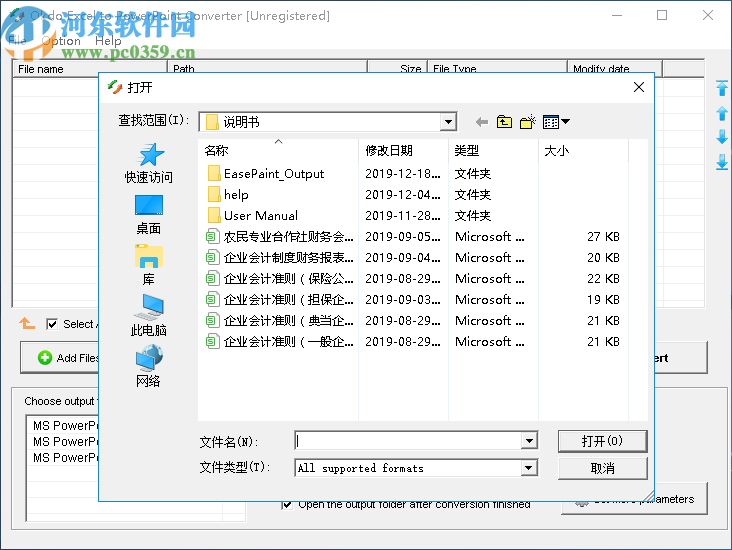This screenshot has width=732, height=550.
Task: Open Libraries (库) location
Action: coord(148,265)
